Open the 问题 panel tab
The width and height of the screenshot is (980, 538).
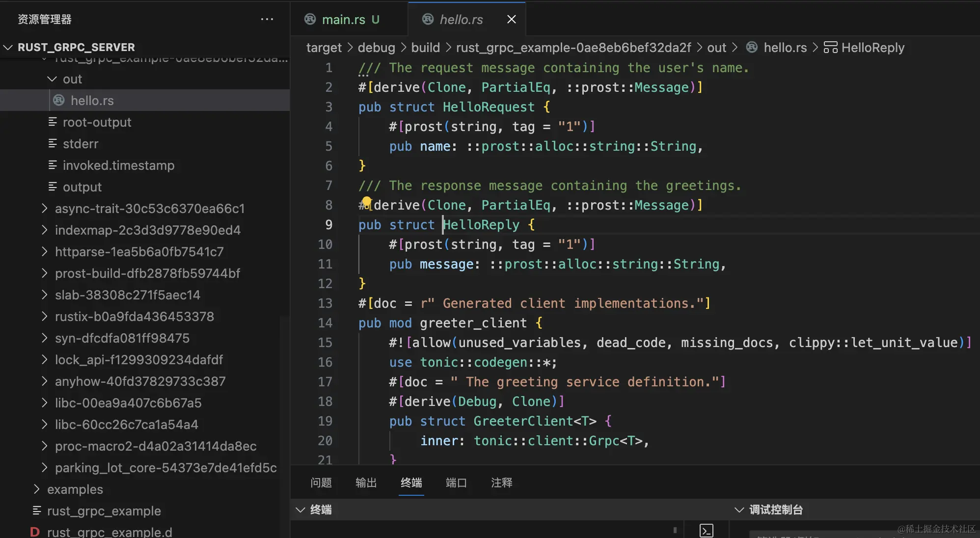321,483
